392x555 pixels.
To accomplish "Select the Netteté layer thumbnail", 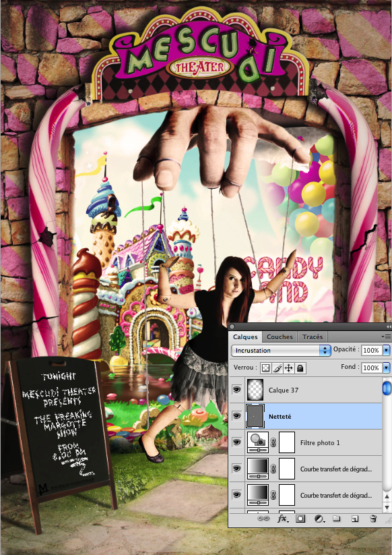I will [255, 416].
